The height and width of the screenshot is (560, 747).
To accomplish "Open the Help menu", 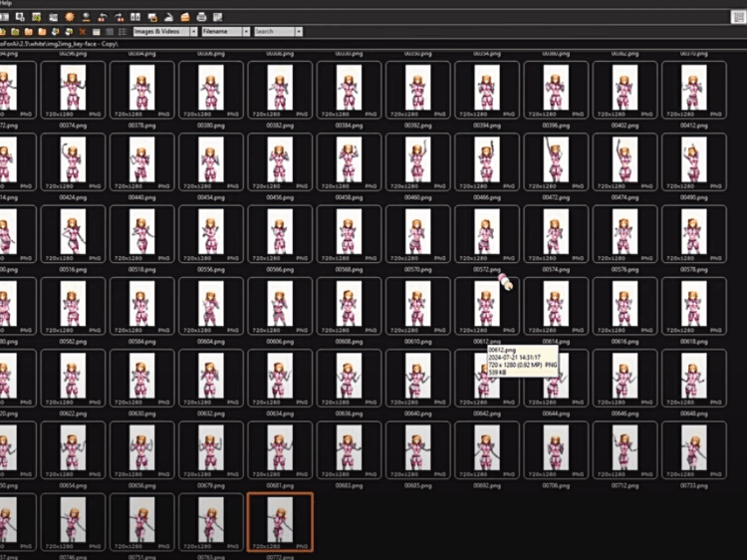I will (x=6, y=3).
